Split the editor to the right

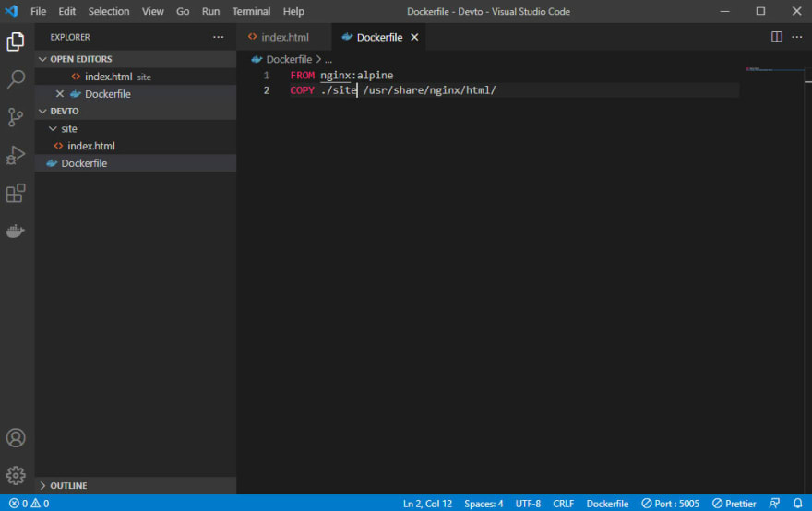[x=777, y=37]
